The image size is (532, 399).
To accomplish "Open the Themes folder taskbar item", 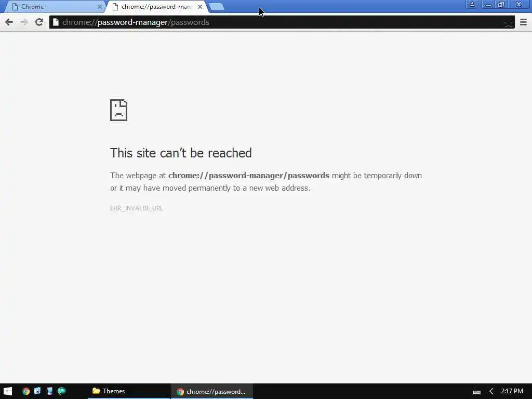I will click(129, 391).
